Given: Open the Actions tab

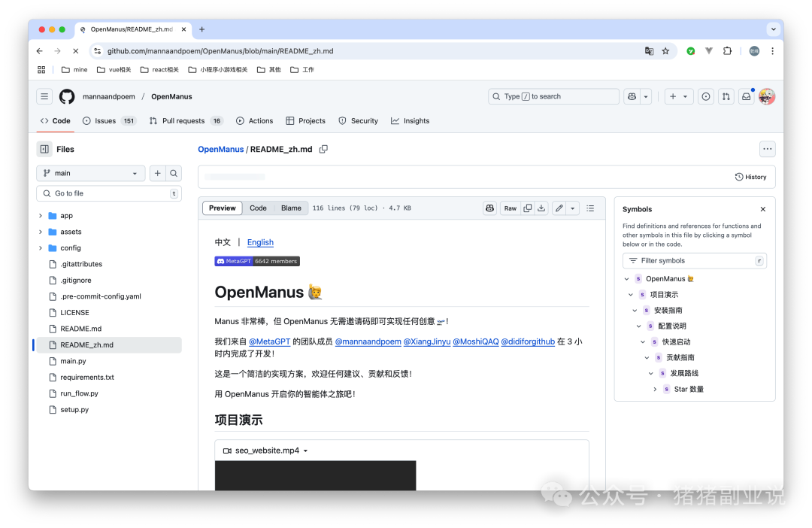Looking at the screenshot, I should pyautogui.click(x=254, y=121).
